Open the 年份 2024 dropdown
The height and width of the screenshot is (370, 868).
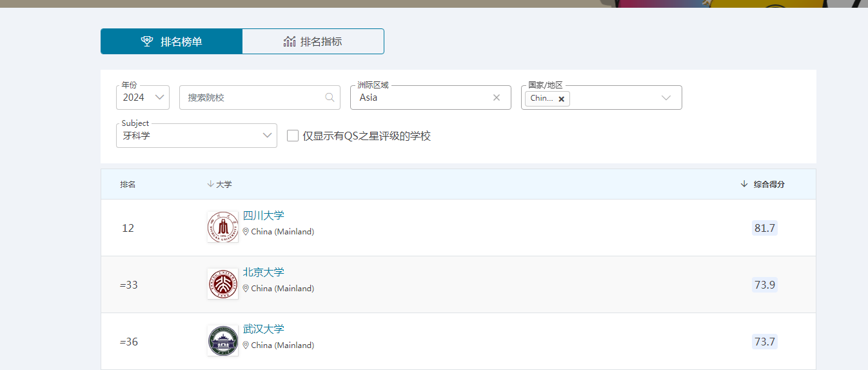[143, 98]
